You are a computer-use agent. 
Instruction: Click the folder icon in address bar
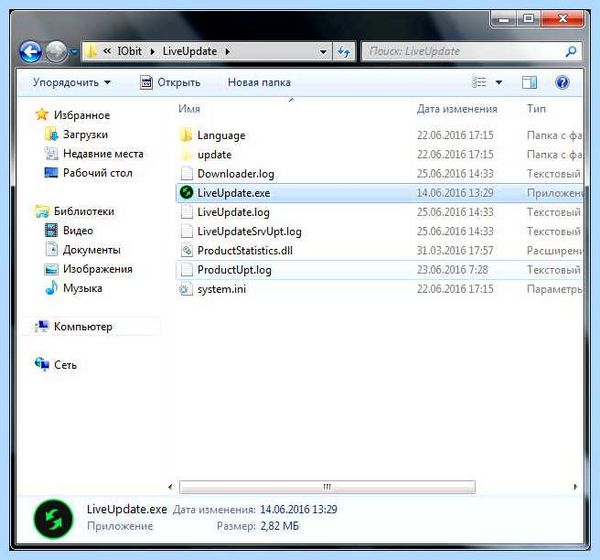91,51
